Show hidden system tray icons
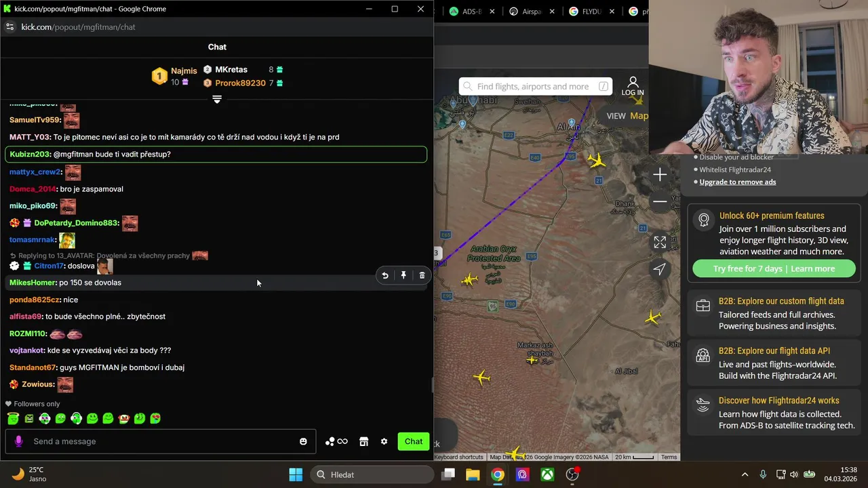 [x=745, y=474]
